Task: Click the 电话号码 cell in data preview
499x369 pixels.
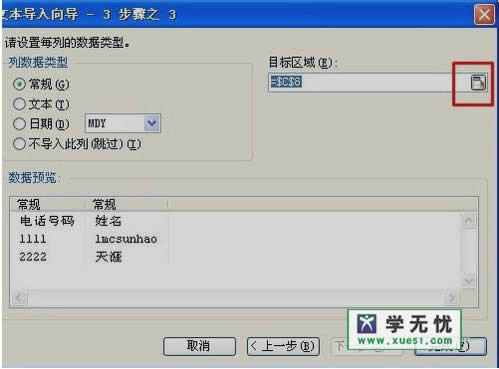Action: [x=47, y=221]
